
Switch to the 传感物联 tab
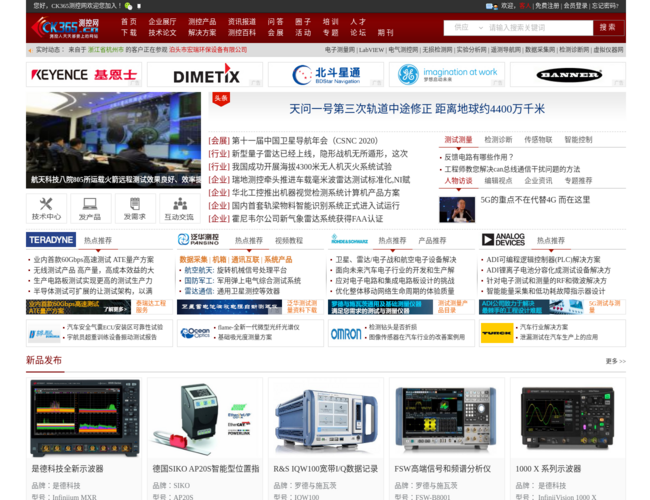coord(538,140)
